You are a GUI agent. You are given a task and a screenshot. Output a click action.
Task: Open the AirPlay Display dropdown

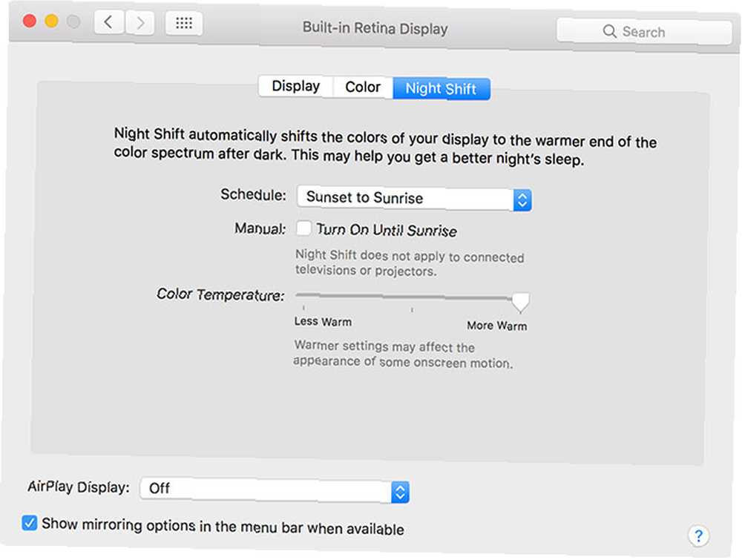[x=275, y=490]
